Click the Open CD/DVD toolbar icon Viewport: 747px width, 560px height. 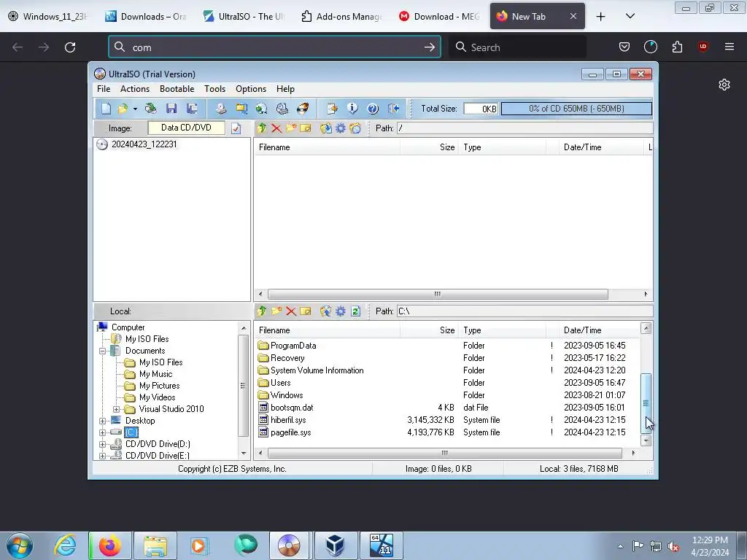click(150, 109)
